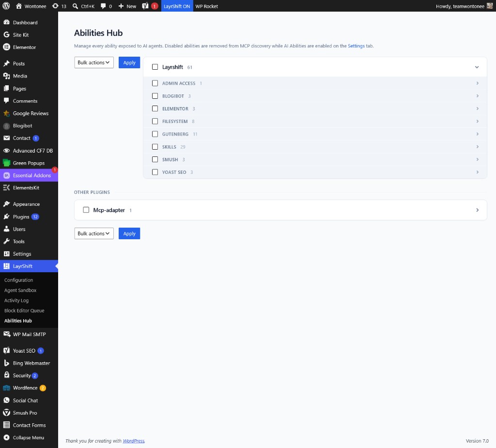496x448 pixels.
Task: Expand the BLOGIBOT row arrow
Action: tap(477, 96)
